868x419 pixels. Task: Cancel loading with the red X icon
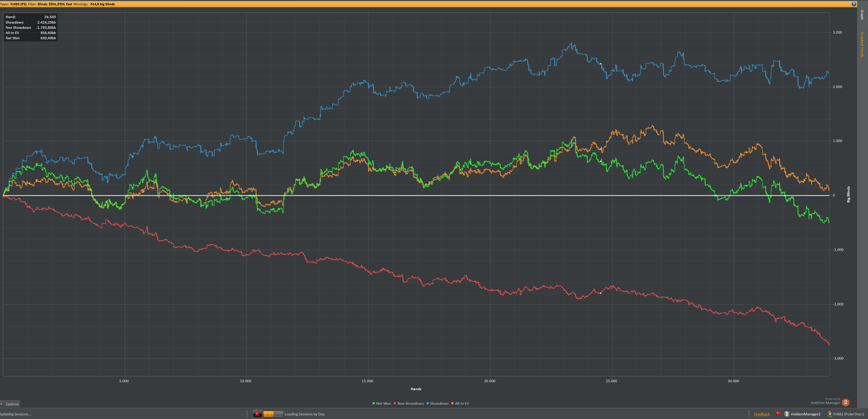coord(257,414)
